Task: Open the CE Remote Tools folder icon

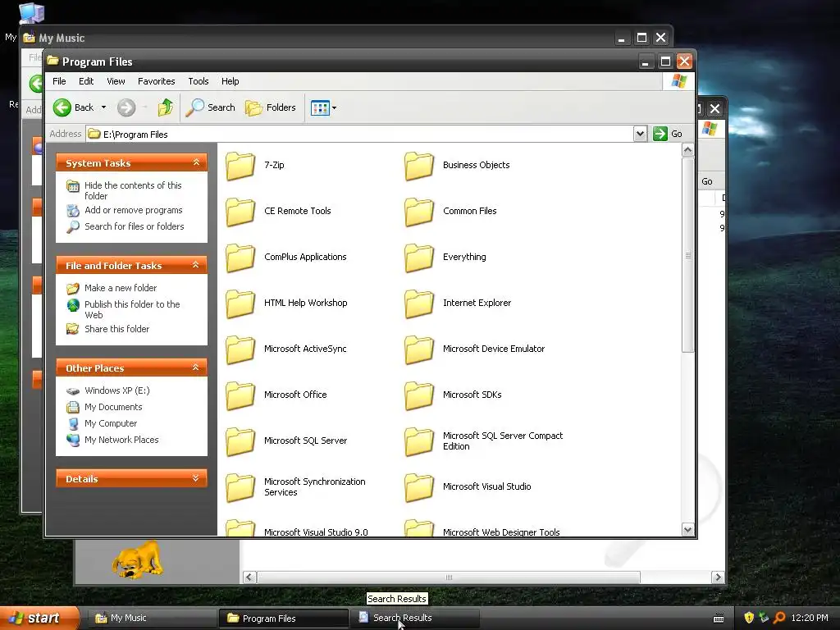Action: click(240, 211)
